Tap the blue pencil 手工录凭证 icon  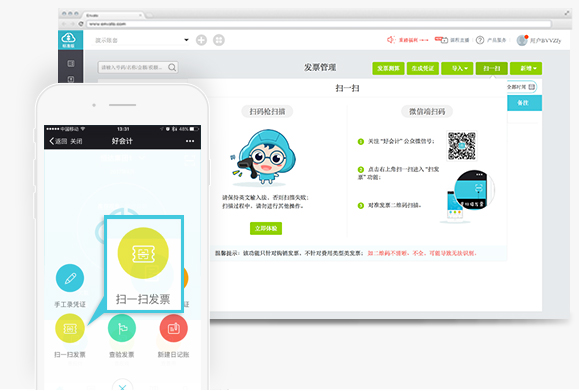pyautogui.click(x=70, y=278)
